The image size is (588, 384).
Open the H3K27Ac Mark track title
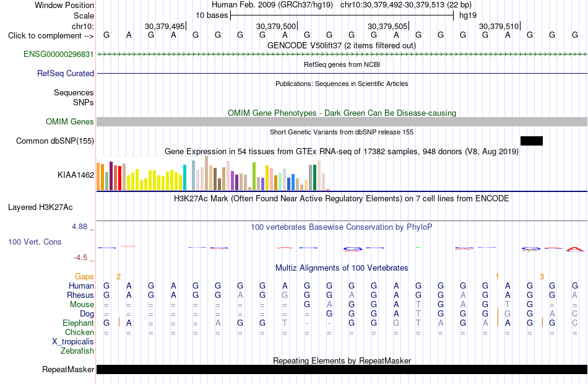(x=341, y=198)
